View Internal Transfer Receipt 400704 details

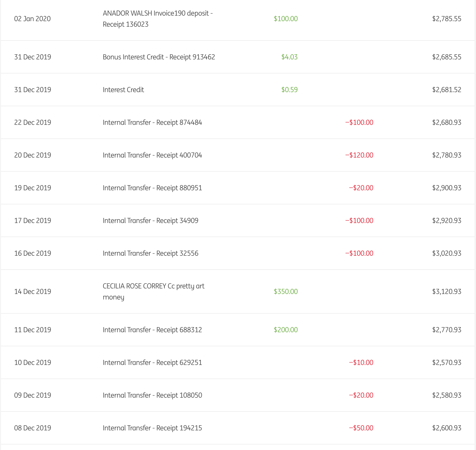pos(152,155)
